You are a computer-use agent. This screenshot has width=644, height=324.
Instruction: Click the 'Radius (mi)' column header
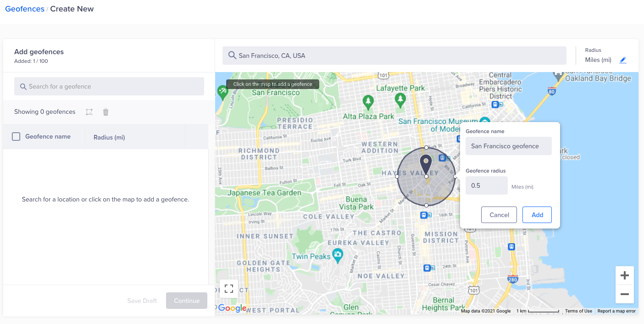click(x=109, y=137)
